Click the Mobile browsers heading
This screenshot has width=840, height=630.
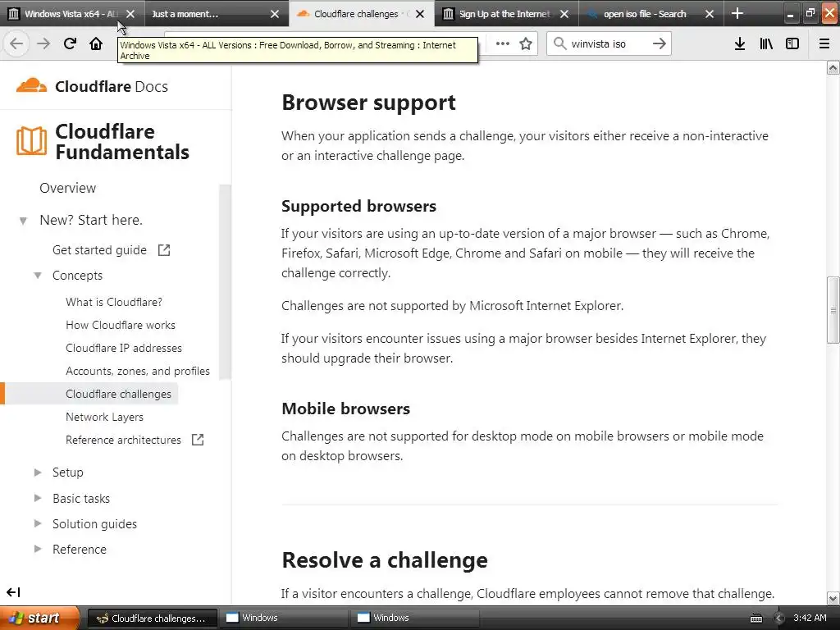pyautogui.click(x=346, y=409)
